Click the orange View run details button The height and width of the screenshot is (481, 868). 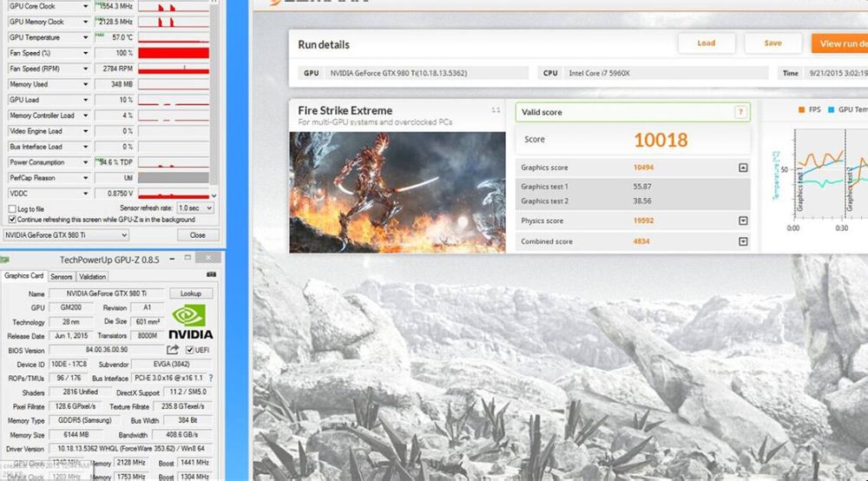(x=839, y=43)
